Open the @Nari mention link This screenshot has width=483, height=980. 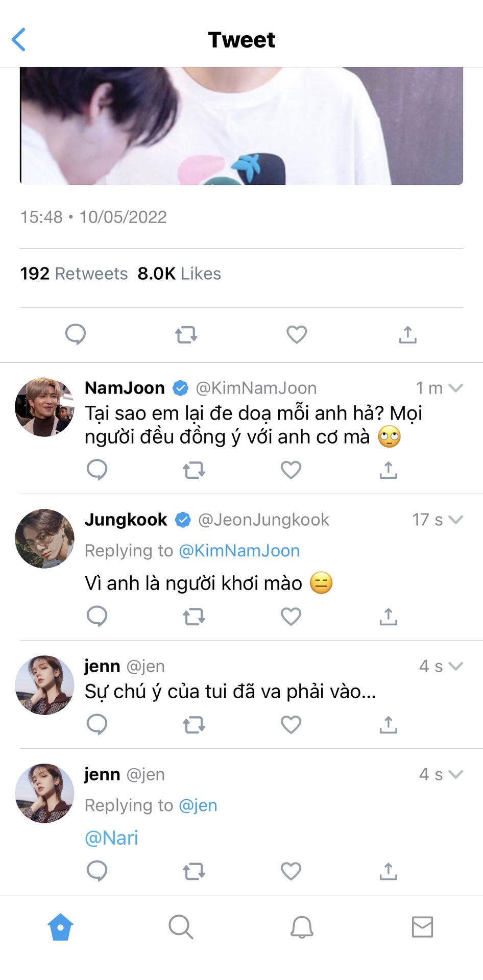click(x=111, y=838)
